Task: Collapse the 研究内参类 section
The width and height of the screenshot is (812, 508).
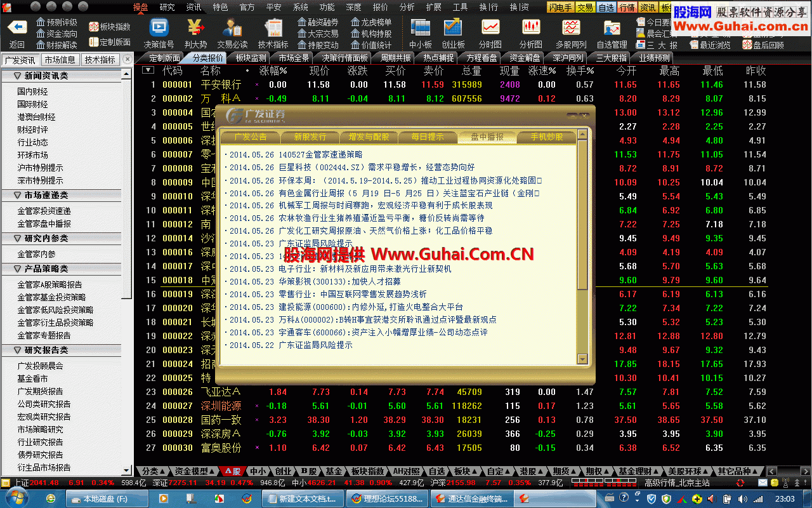Action: [x=17, y=238]
